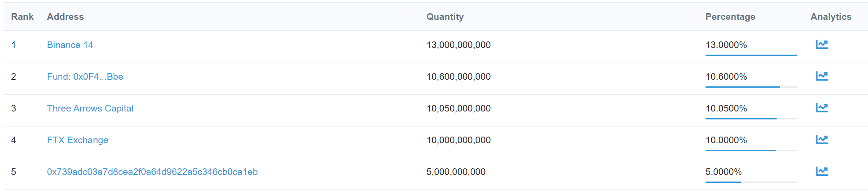
Task: Open analytics chart icon for rank 5 address
Action: point(822,171)
